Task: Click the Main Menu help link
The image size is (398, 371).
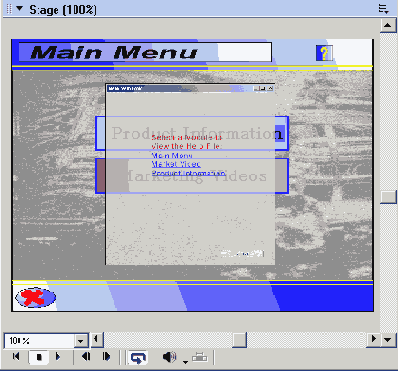Action: (x=172, y=156)
